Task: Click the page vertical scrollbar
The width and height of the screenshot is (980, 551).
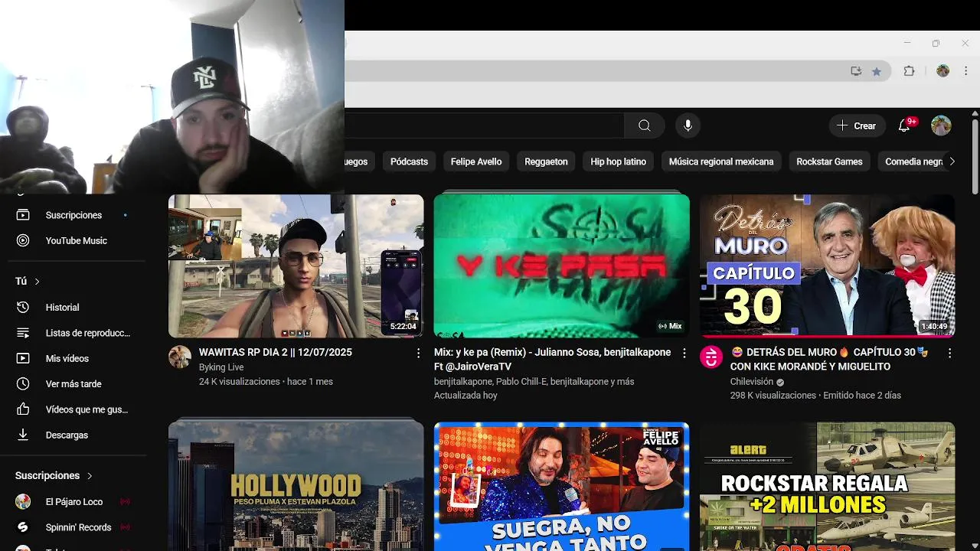Action: pos(975,157)
